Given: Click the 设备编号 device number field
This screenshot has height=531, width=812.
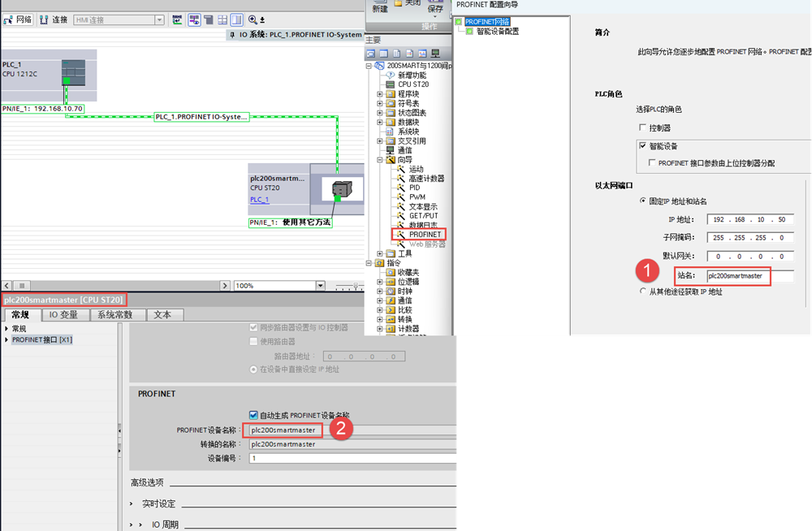Looking at the screenshot, I should (352, 459).
